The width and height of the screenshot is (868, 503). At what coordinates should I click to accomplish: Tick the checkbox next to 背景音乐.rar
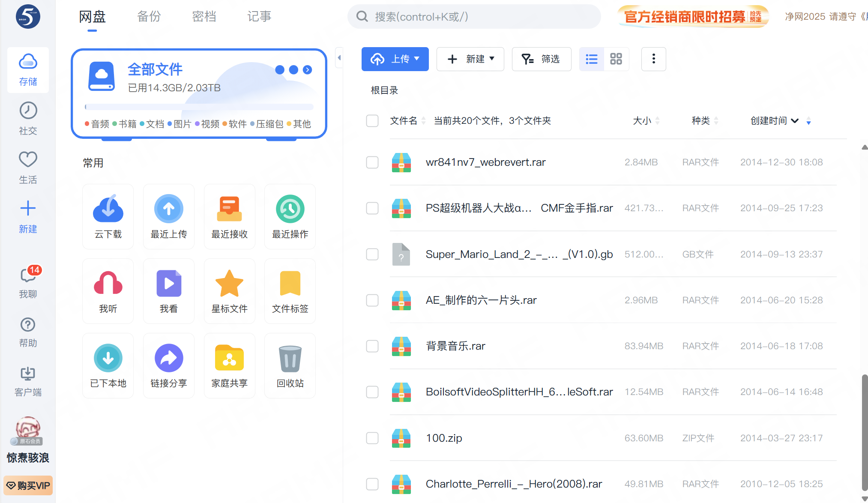pyautogui.click(x=372, y=346)
